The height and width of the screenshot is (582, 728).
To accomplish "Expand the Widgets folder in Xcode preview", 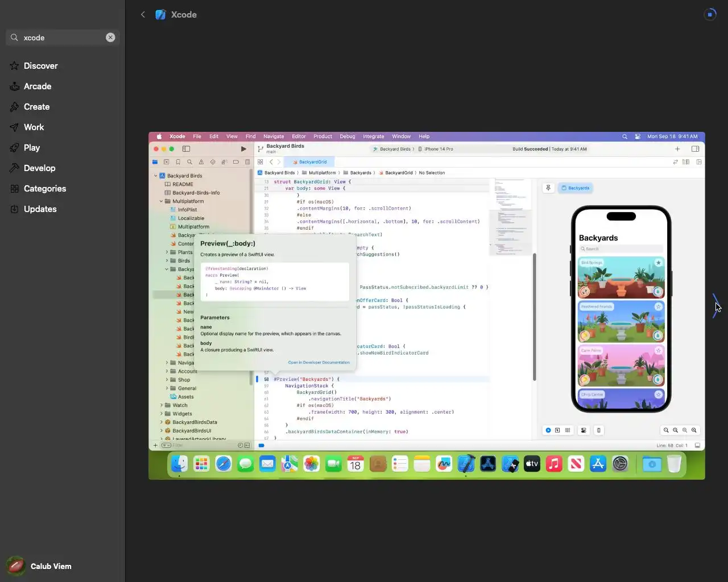I will coord(161,414).
